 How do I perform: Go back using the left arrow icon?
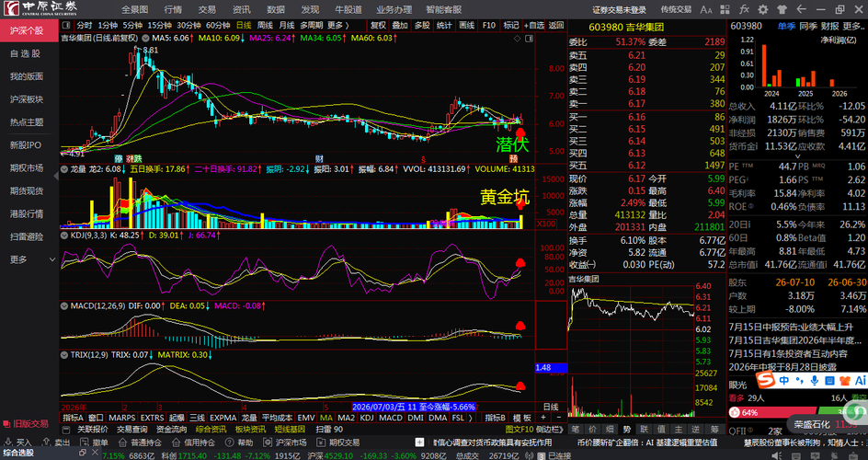(x=801, y=9)
